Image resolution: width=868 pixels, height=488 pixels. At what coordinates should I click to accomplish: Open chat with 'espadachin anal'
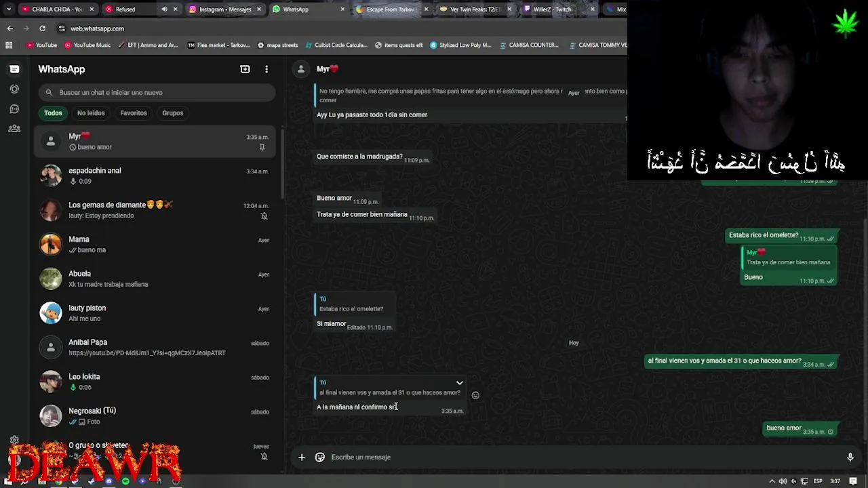155,176
